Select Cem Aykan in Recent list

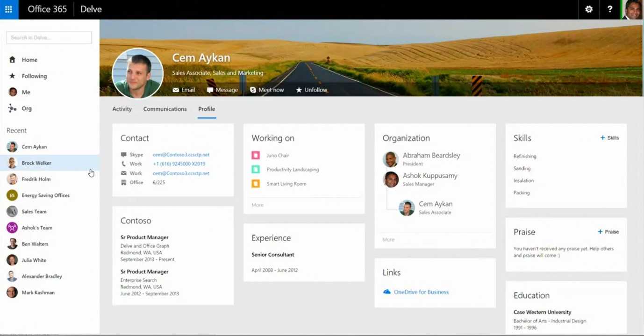pyautogui.click(x=50, y=147)
